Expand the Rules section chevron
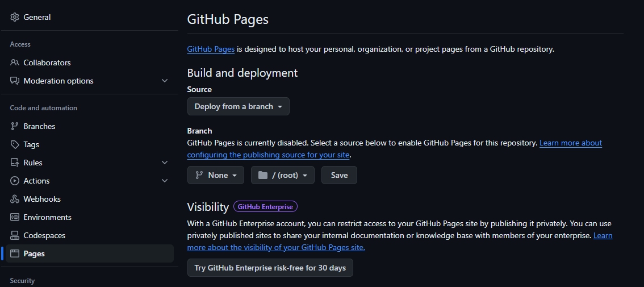 tap(165, 163)
